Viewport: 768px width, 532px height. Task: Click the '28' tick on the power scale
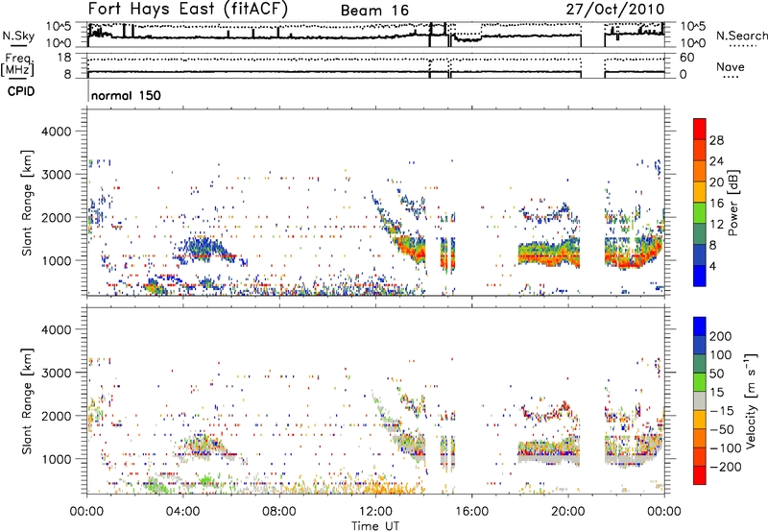[x=716, y=140]
